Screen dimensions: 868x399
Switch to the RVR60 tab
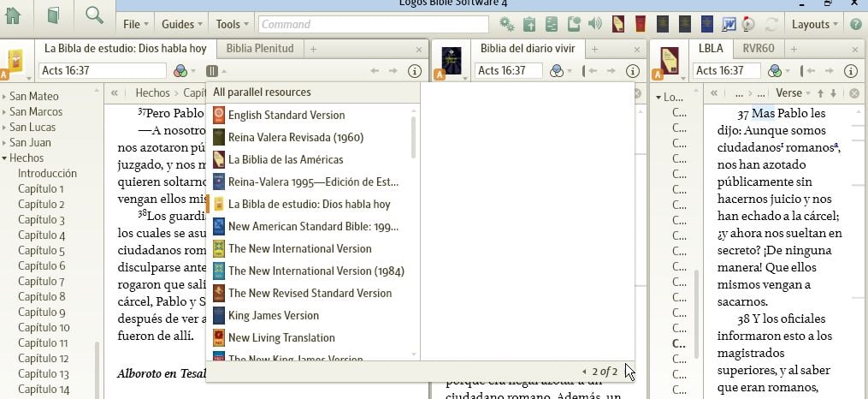[x=758, y=49]
